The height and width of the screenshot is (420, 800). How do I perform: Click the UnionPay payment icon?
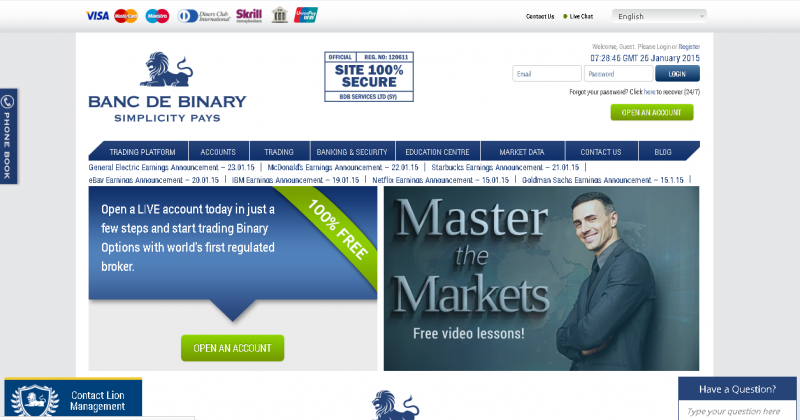(x=306, y=15)
